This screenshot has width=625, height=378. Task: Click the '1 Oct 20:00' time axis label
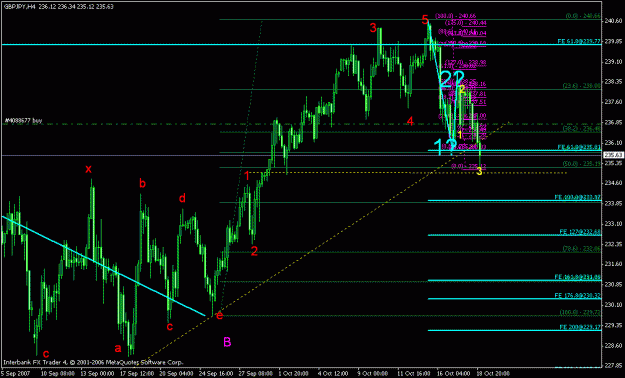point(294,374)
